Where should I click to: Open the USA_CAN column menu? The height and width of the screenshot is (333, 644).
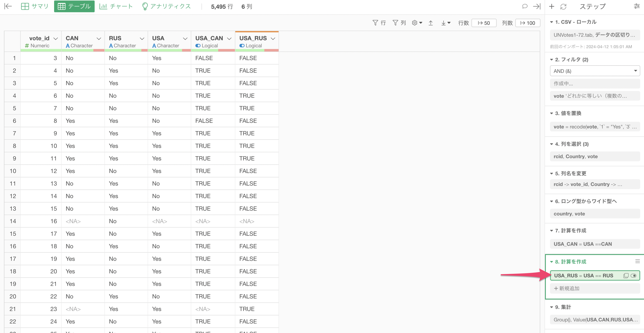(x=229, y=38)
